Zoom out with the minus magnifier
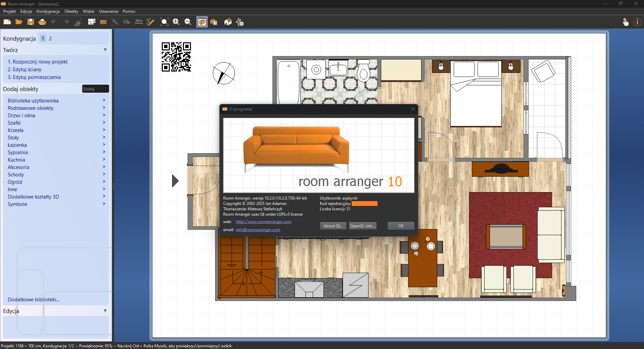644x349 pixels. tap(188, 22)
